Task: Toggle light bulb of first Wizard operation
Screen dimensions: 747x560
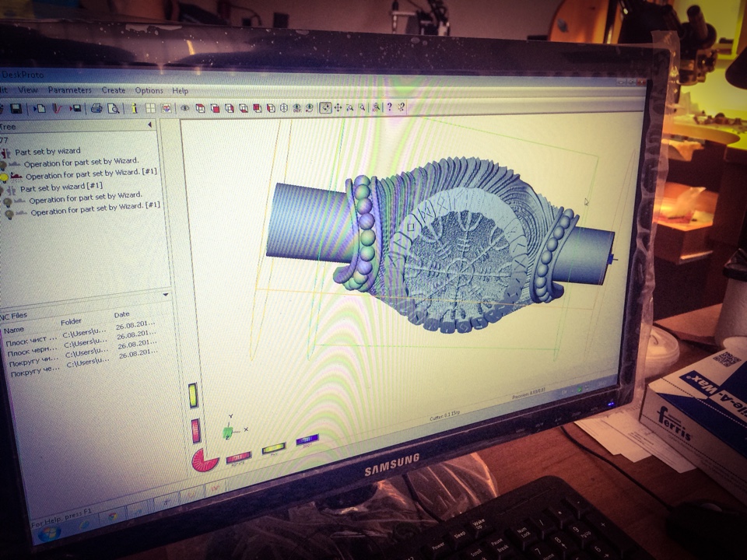Action: tap(4, 164)
